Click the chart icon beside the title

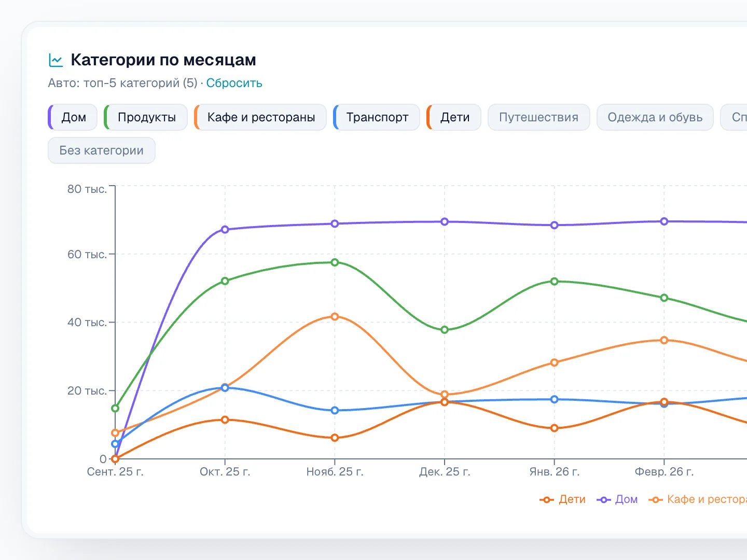[56, 60]
